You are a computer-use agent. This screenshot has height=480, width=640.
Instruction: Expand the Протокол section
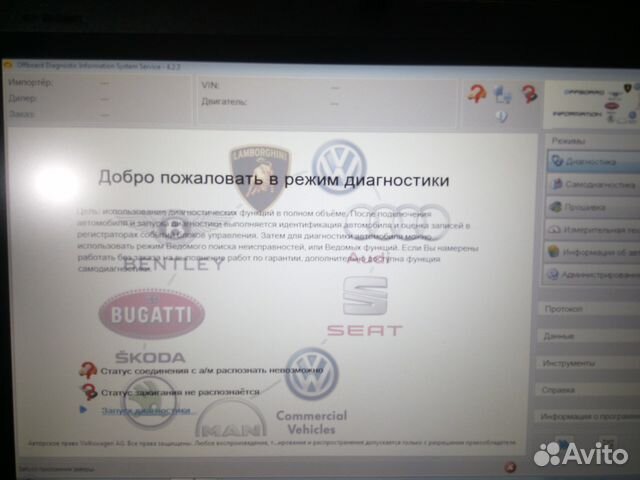pos(590,309)
